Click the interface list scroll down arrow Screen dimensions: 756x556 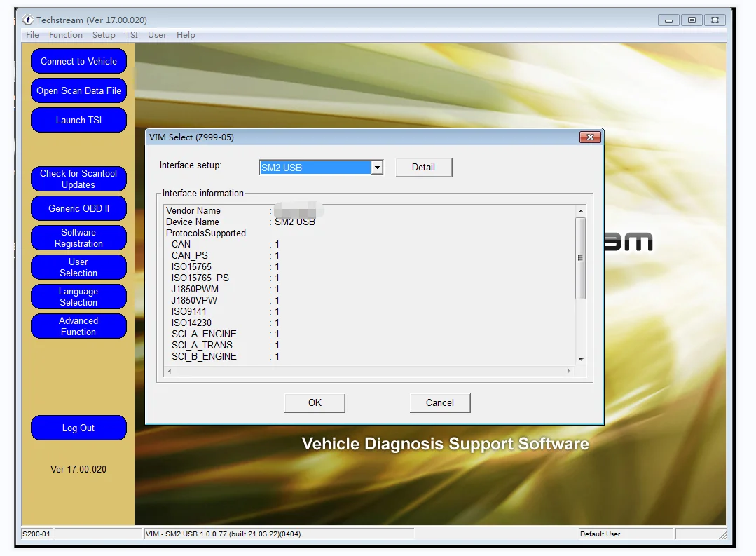click(x=581, y=360)
